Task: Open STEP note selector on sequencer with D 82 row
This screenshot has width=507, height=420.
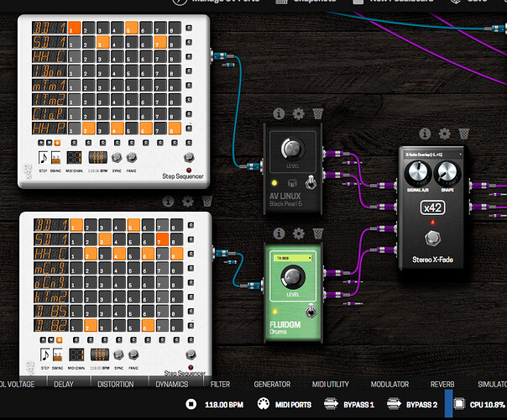Action: (44, 355)
